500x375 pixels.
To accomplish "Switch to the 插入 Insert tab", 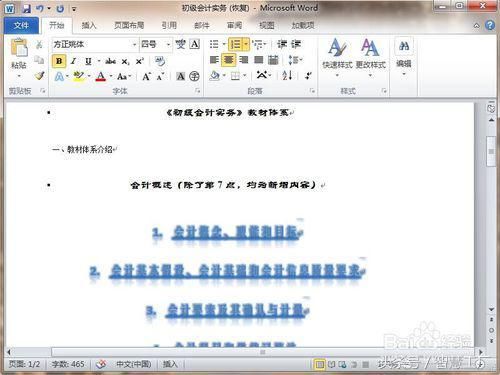I will [89, 25].
